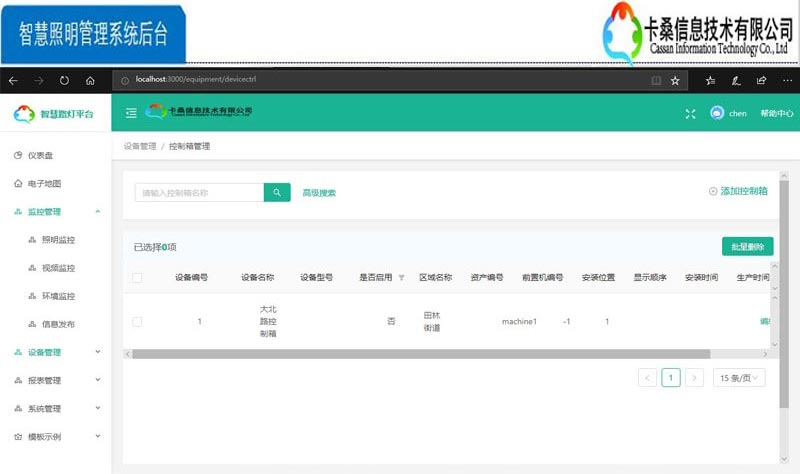The height and width of the screenshot is (474, 800).
Task: Click the chen user avatar
Action: (717, 113)
